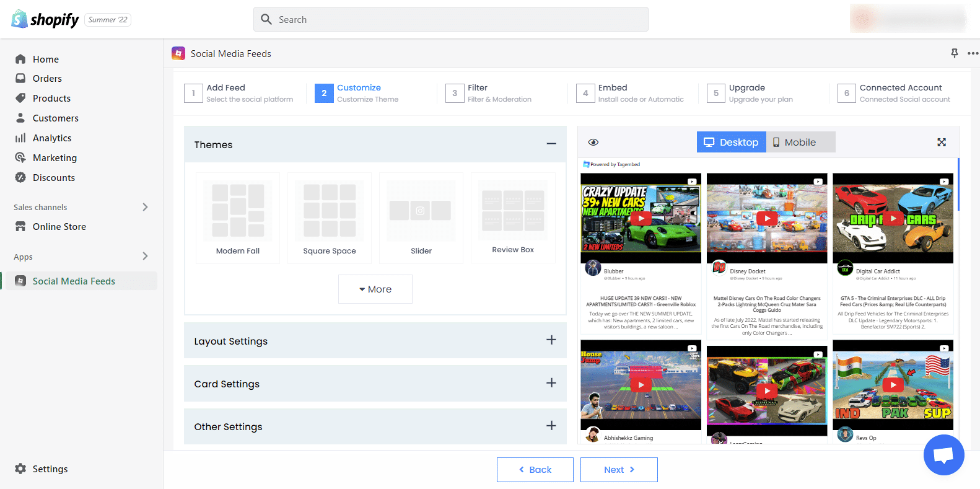Click the Disney Docket channel avatar
The height and width of the screenshot is (489, 980).
(x=719, y=268)
